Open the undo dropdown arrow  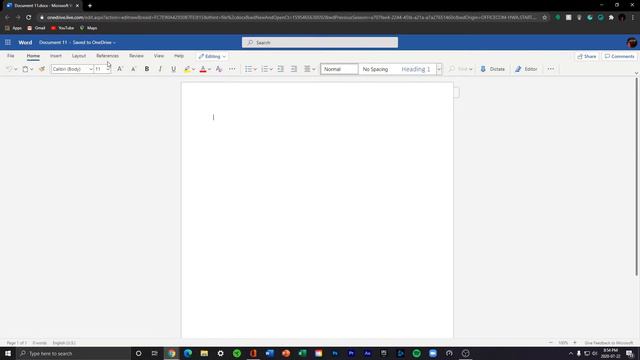[16, 69]
